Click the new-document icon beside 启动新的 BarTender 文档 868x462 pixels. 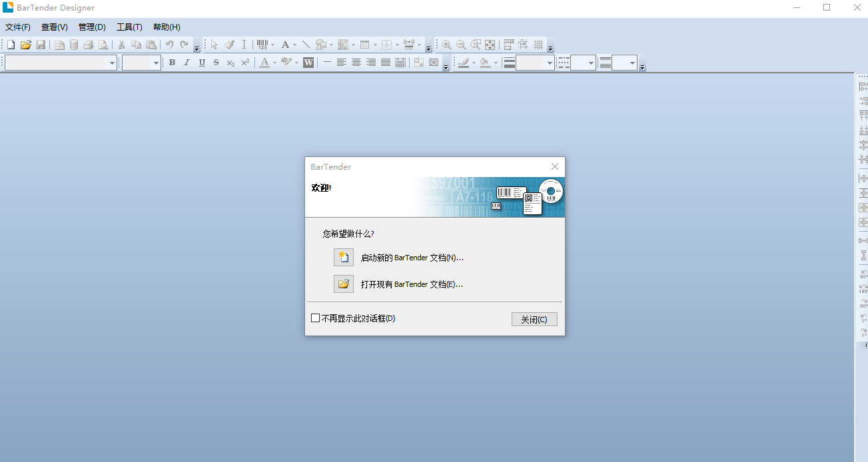tap(344, 258)
